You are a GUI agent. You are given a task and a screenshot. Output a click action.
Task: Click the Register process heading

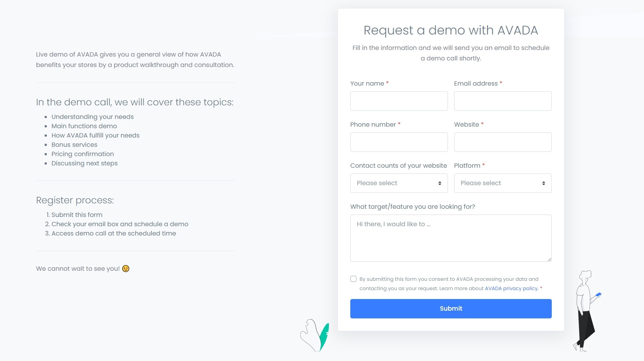click(x=75, y=200)
